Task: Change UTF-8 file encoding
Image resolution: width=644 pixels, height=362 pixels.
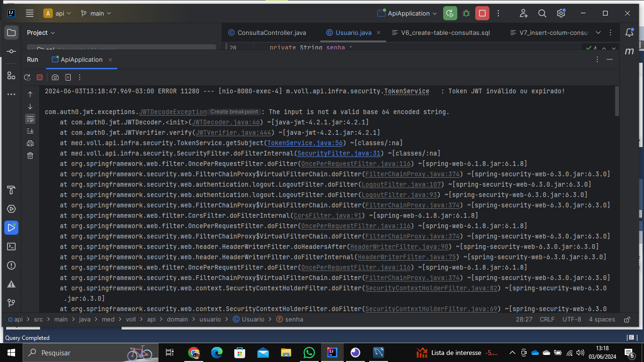Action: (572, 320)
